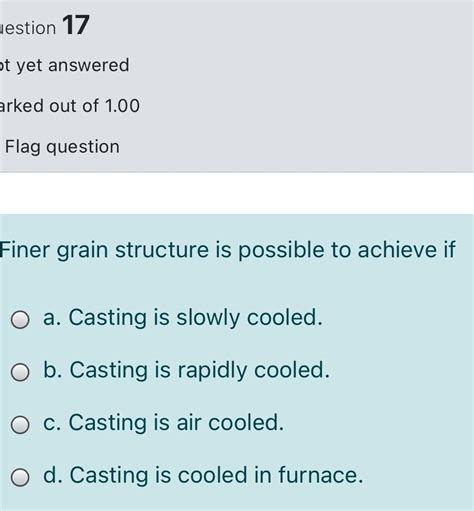The image size is (474, 511).
Task: Click answer text 'Casting is air cooled.'
Action: point(176,422)
